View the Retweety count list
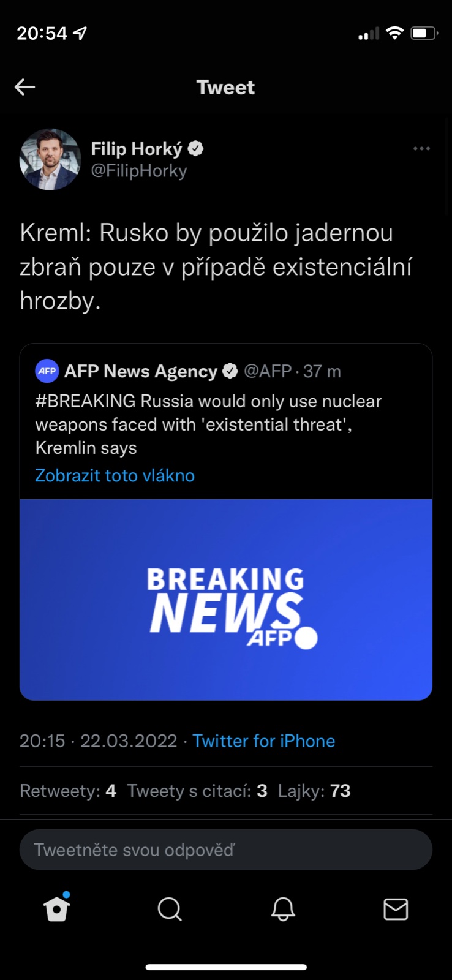Screen dimensions: 452x980 coord(68,791)
